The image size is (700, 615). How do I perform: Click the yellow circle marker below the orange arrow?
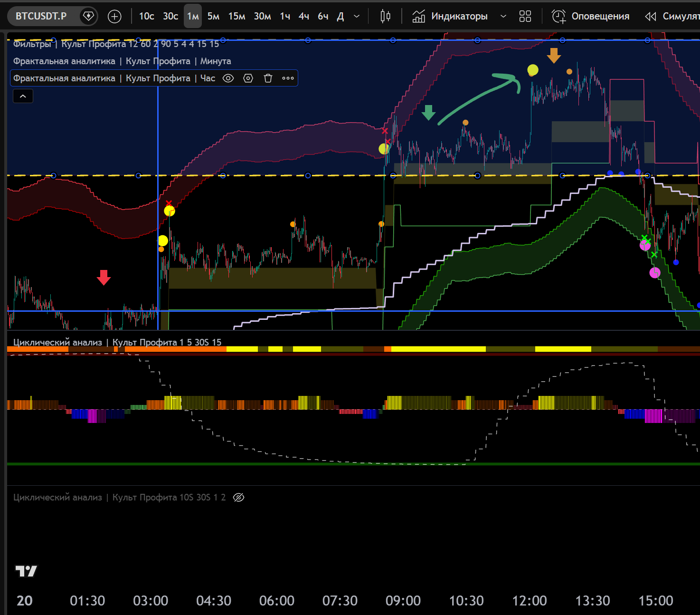click(x=533, y=70)
